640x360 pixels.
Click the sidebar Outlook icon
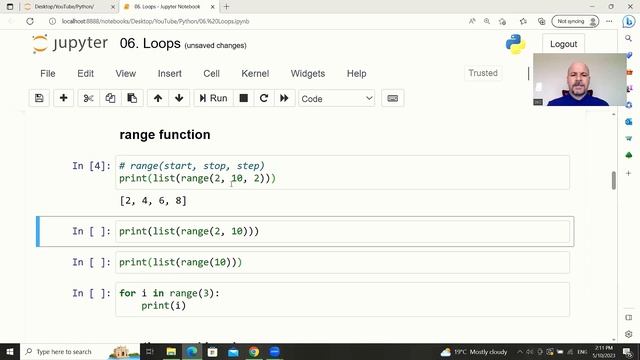(x=629, y=122)
